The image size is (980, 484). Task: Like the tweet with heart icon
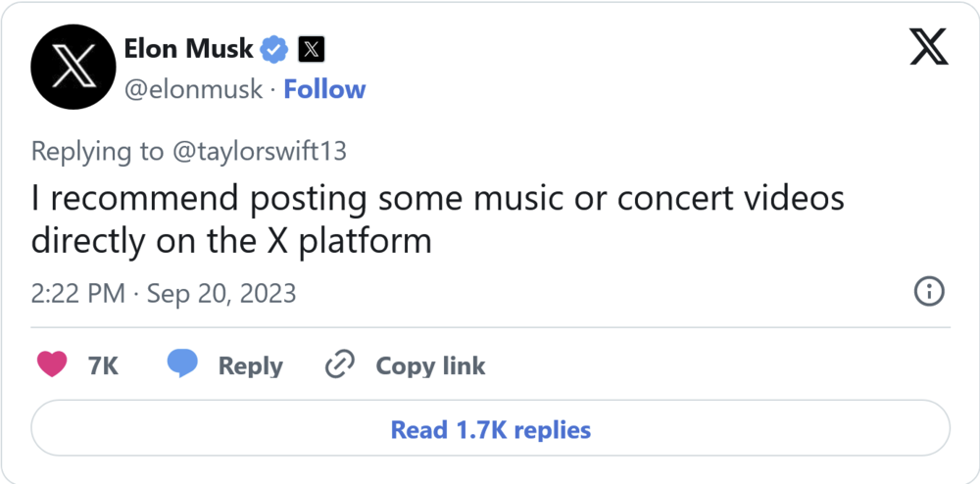pyautogui.click(x=52, y=364)
